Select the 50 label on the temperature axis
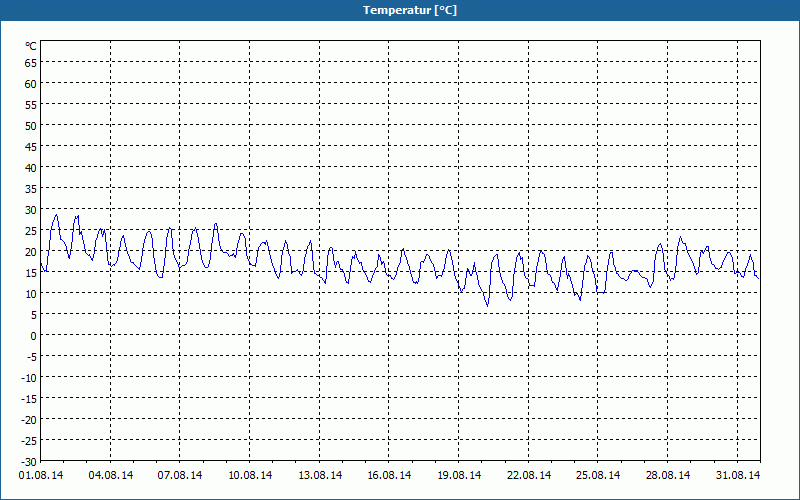Image resolution: width=800 pixels, height=500 pixels. tap(30, 126)
